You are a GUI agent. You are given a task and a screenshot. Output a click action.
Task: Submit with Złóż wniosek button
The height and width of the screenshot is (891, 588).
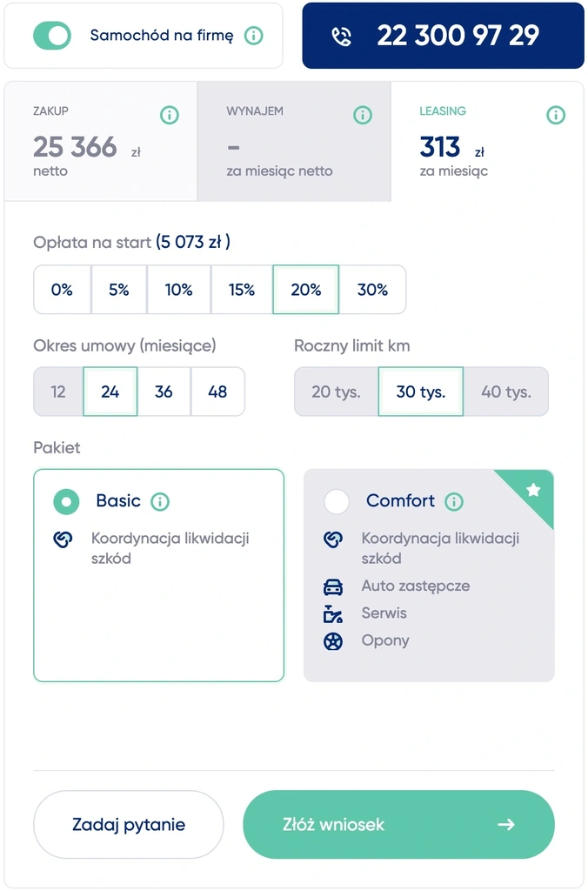[399, 825]
